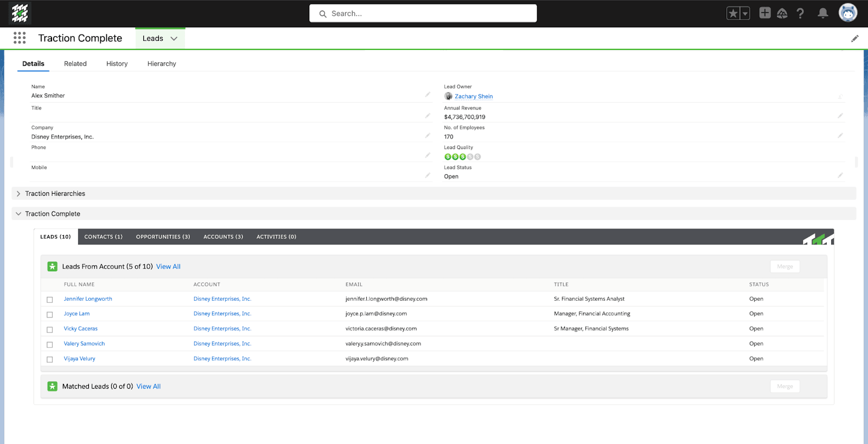Edit the Name field pencil icon
The height and width of the screenshot is (444, 868).
tap(427, 94)
